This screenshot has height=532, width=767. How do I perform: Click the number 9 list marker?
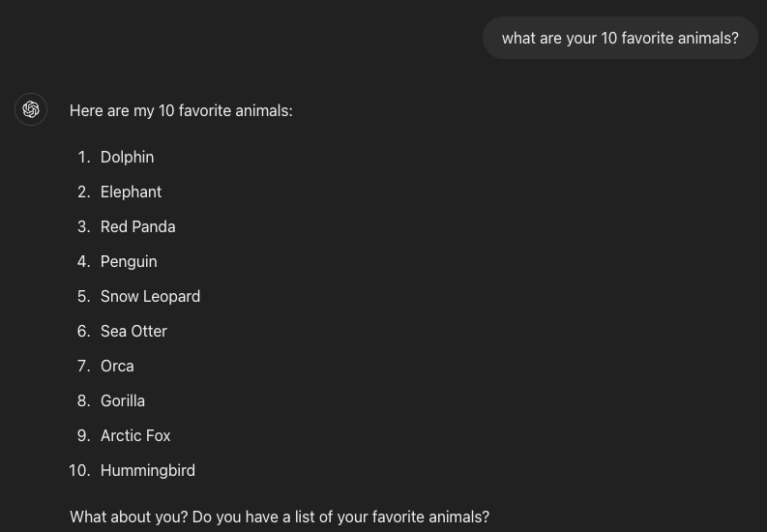pyautogui.click(x=84, y=435)
